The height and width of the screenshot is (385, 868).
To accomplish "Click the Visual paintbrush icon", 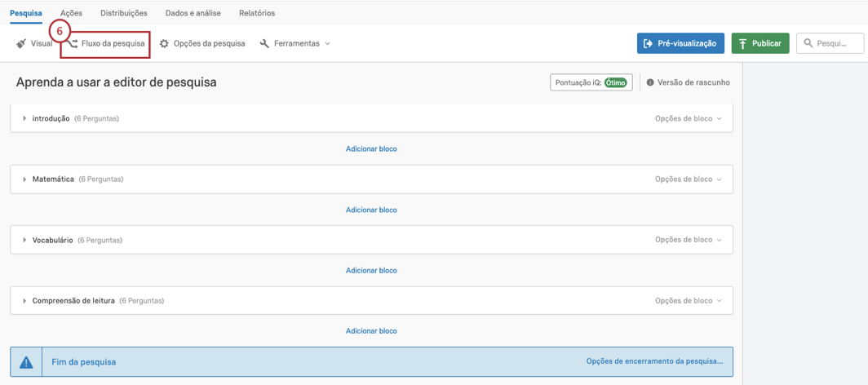I will tap(21, 43).
